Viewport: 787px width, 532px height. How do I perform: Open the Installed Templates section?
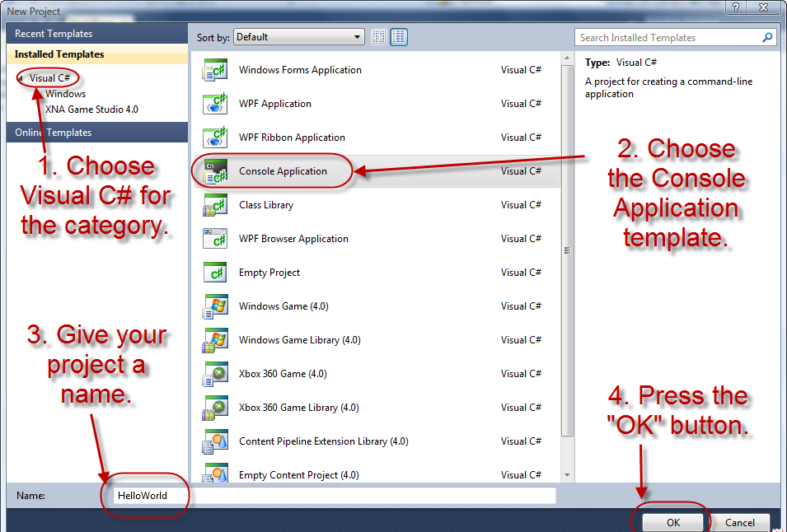click(x=97, y=54)
